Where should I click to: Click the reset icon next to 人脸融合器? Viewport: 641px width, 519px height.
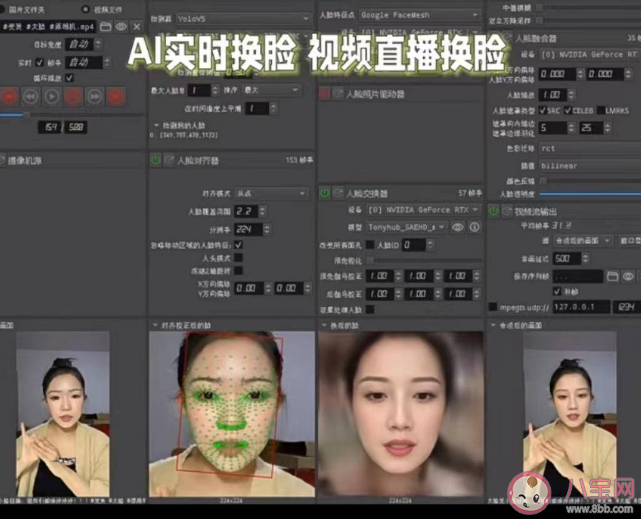point(507,38)
